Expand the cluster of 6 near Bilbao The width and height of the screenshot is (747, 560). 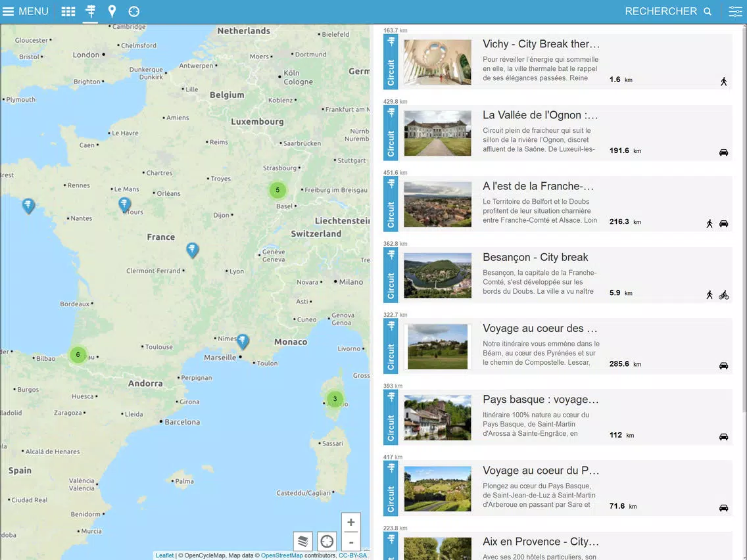tap(78, 355)
